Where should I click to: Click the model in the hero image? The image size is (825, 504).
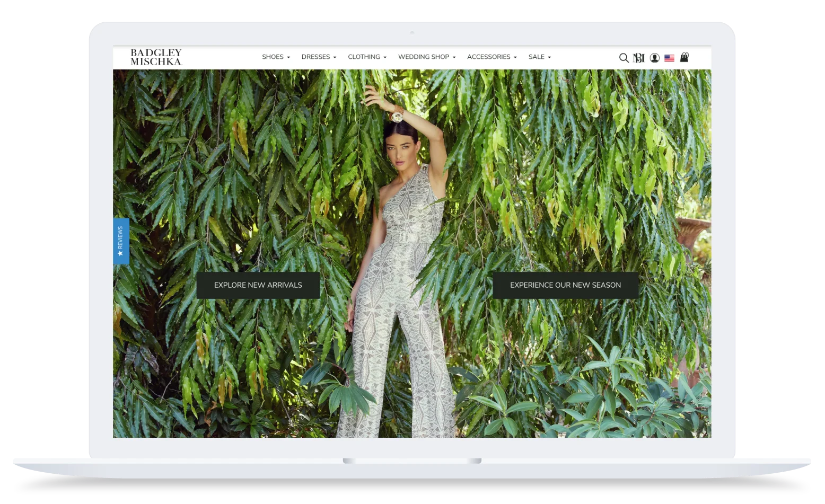[x=403, y=265]
